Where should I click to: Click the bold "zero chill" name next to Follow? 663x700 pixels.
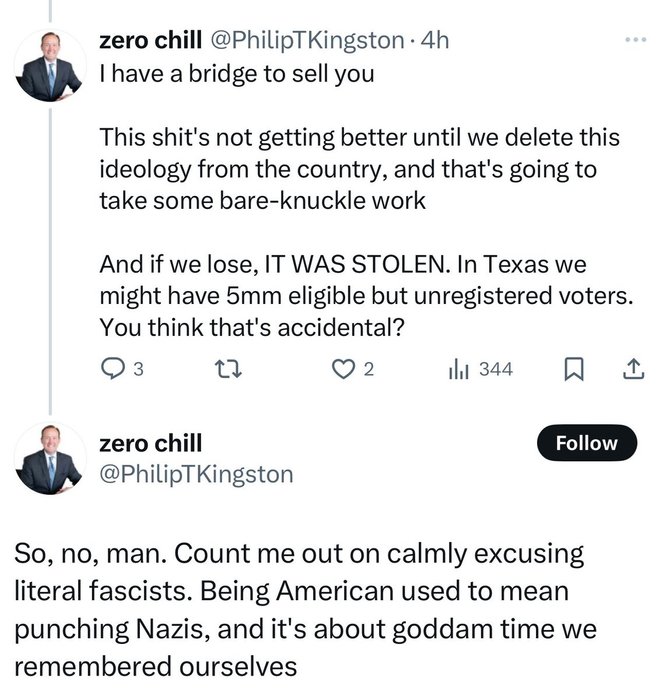pyautogui.click(x=150, y=442)
